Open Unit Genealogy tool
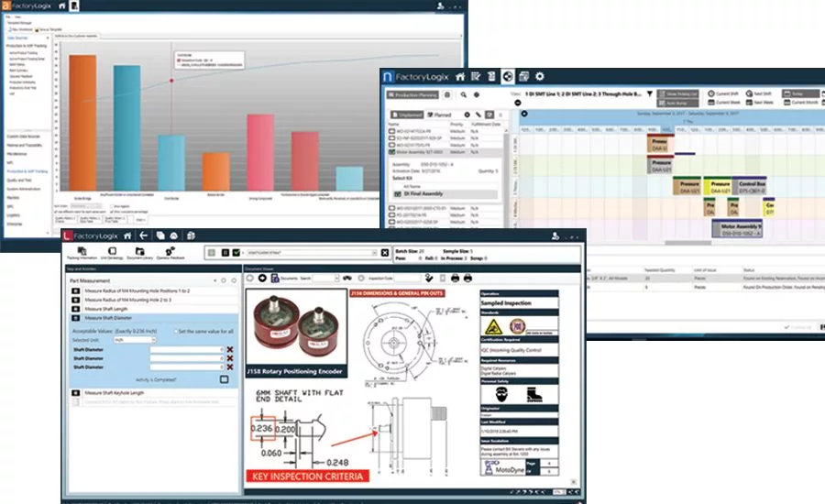Screen dimensions: 825x504 pyautogui.click(x=112, y=253)
